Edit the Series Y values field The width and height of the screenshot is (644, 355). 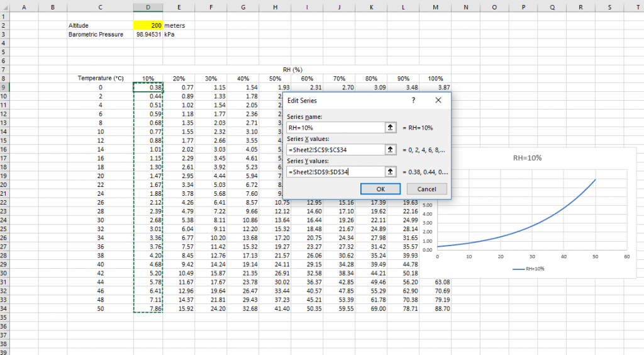(336, 172)
